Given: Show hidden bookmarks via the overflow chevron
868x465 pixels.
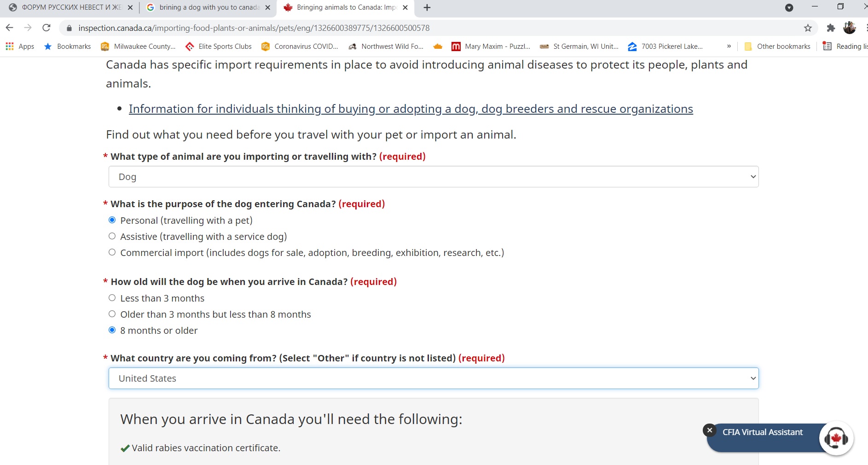Looking at the screenshot, I should [x=729, y=46].
